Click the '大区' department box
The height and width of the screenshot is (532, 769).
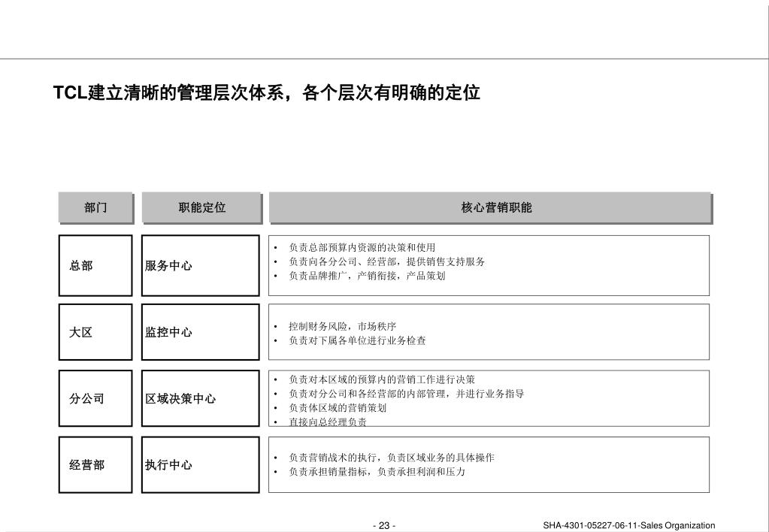pyautogui.click(x=95, y=332)
